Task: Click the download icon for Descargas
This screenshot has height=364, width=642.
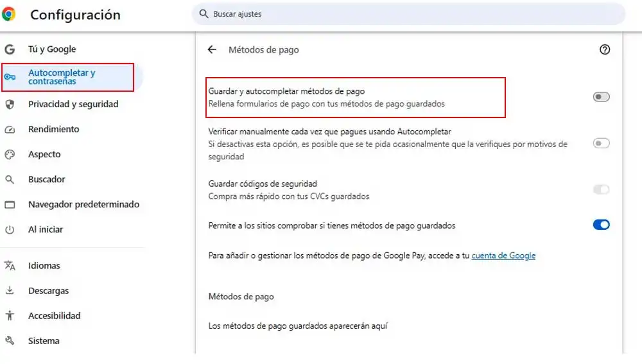Action: point(10,291)
